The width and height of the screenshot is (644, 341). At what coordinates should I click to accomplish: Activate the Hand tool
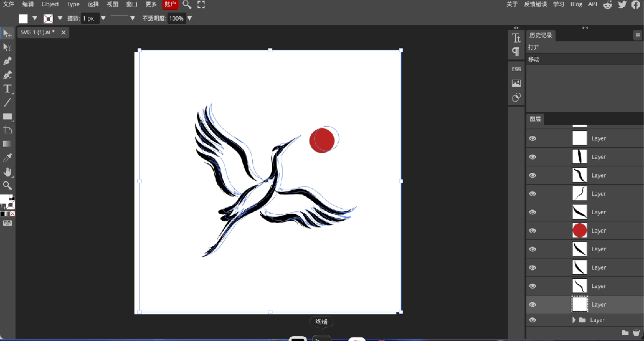click(7, 172)
